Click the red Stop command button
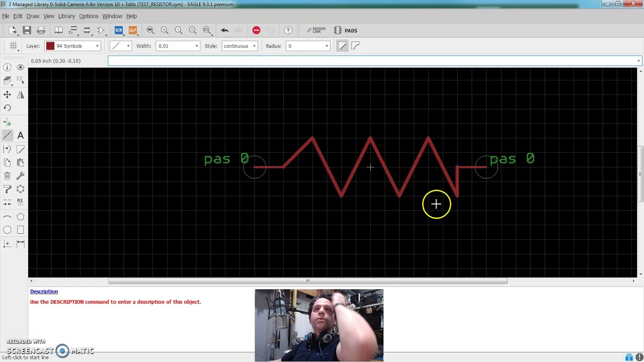644x362 pixels. coord(256,31)
